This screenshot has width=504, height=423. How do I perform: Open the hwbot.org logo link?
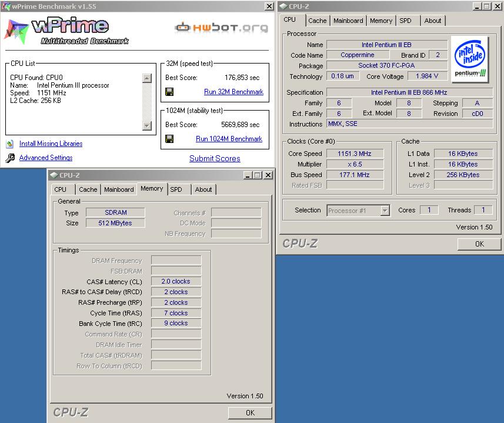[222, 28]
